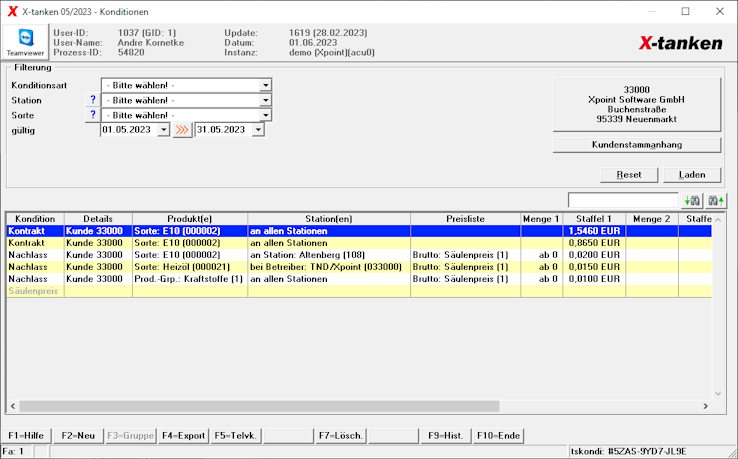Click the Station(en) column header
The width and height of the screenshot is (738, 459).
(329, 219)
